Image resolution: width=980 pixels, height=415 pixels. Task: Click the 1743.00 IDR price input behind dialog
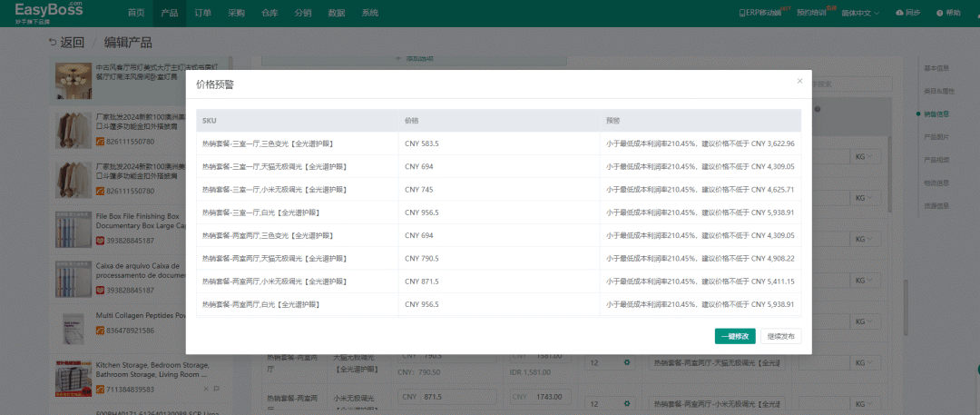pyautogui.click(x=541, y=397)
